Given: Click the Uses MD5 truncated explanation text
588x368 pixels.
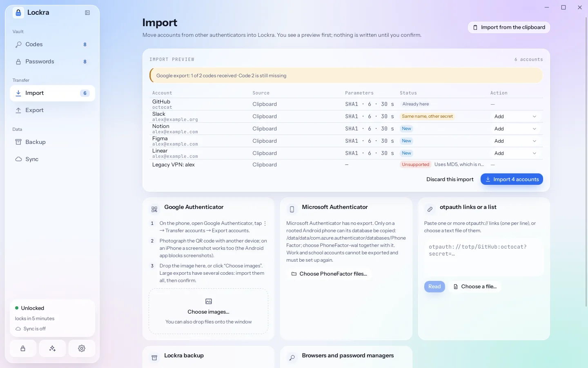Looking at the screenshot, I should click(x=459, y=164).
